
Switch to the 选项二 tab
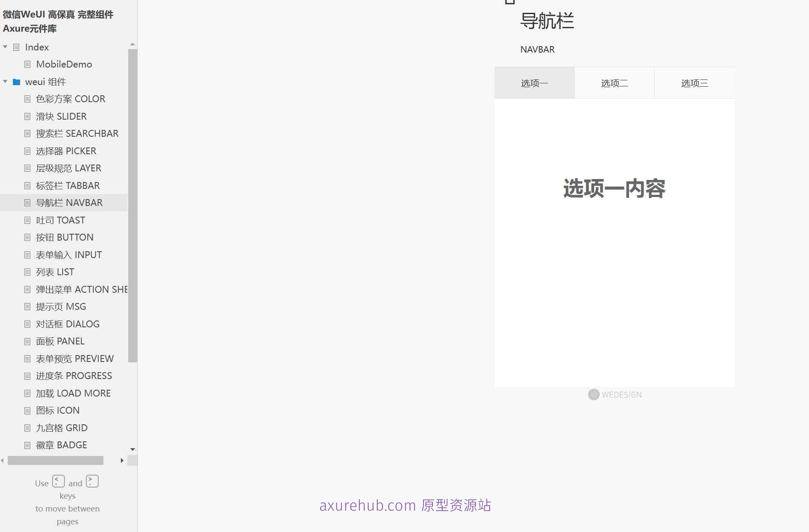coord(614,82)
